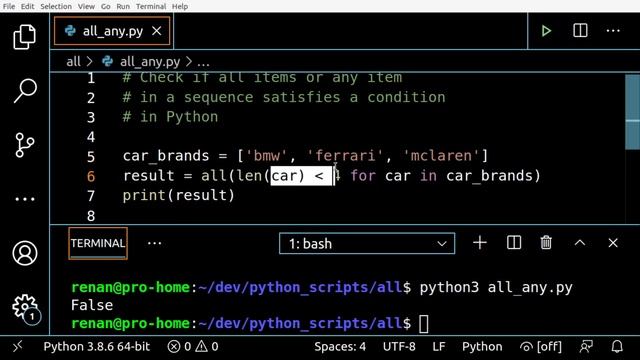
Task: Open remote window indicator in status bar
Action: point(17,347)
